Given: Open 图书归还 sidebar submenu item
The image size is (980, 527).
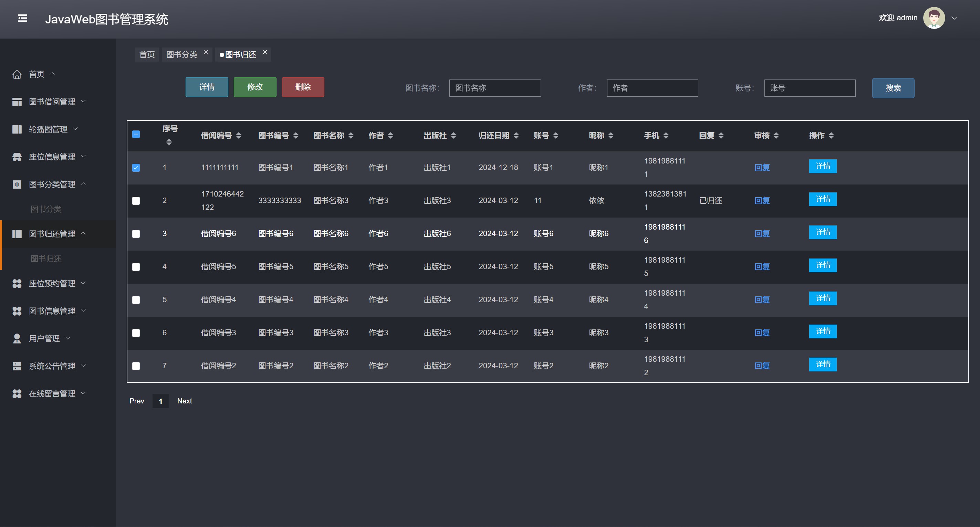Looking at the screenshot, I should [46, 259].
